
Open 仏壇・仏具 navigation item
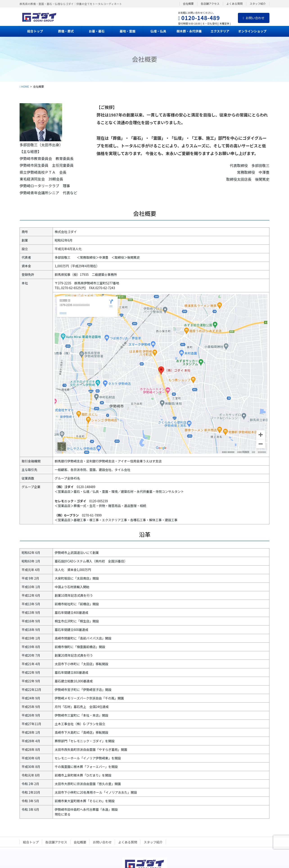pos(158,31)
